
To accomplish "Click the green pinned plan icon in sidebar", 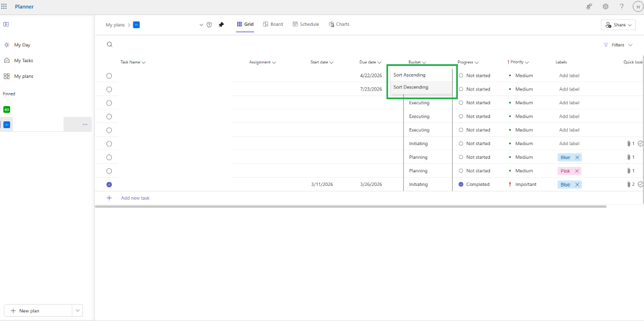I will click(6, 109).
